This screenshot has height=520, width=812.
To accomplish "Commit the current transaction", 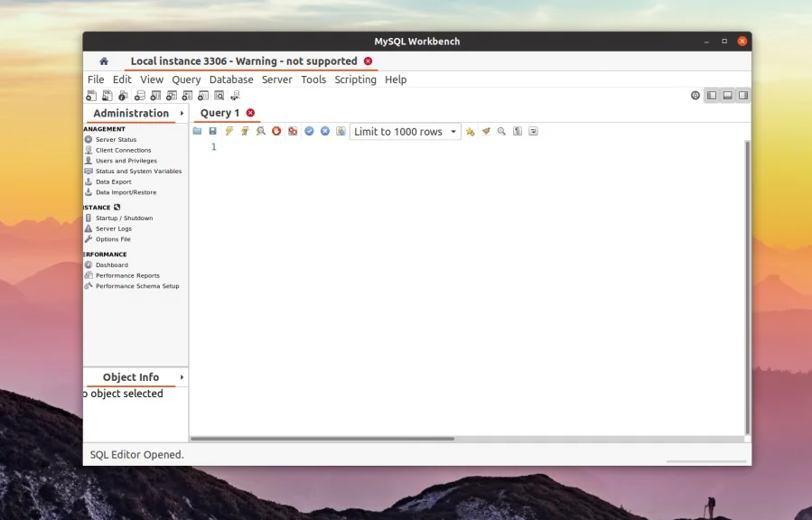I will tap(309, 131).
